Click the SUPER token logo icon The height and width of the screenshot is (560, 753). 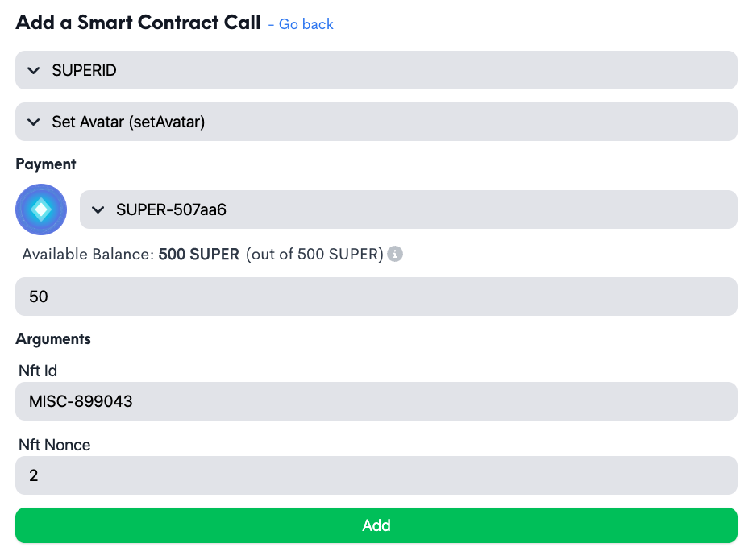[41, 209]
